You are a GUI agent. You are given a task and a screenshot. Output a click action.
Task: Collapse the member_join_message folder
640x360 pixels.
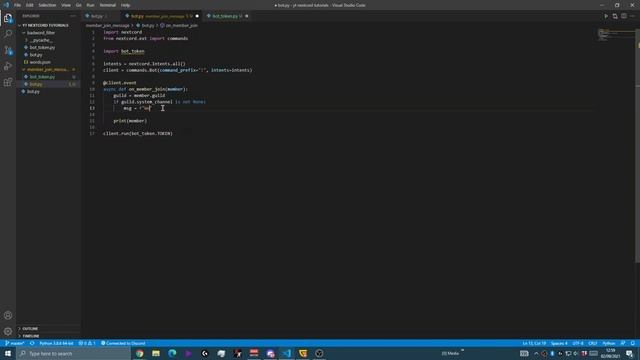click(47, 69)
